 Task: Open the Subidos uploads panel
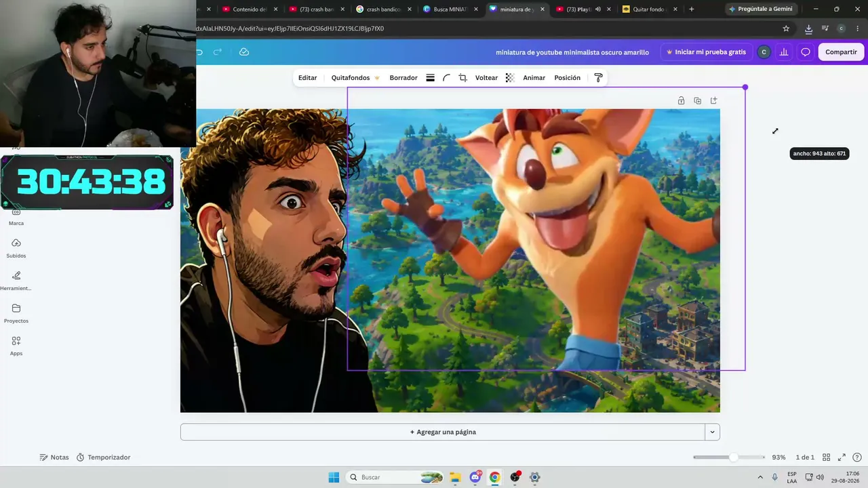pyautogui.click(x=16, y=248)
